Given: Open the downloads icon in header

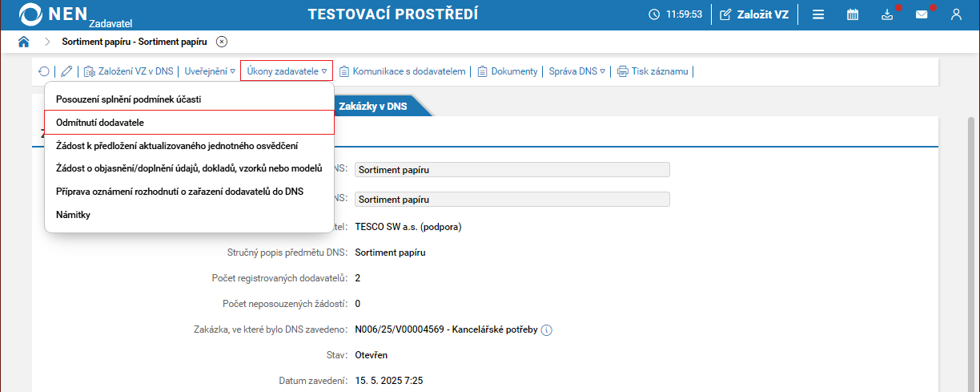Looking at the screenshot, I should (x=886, y=14).
